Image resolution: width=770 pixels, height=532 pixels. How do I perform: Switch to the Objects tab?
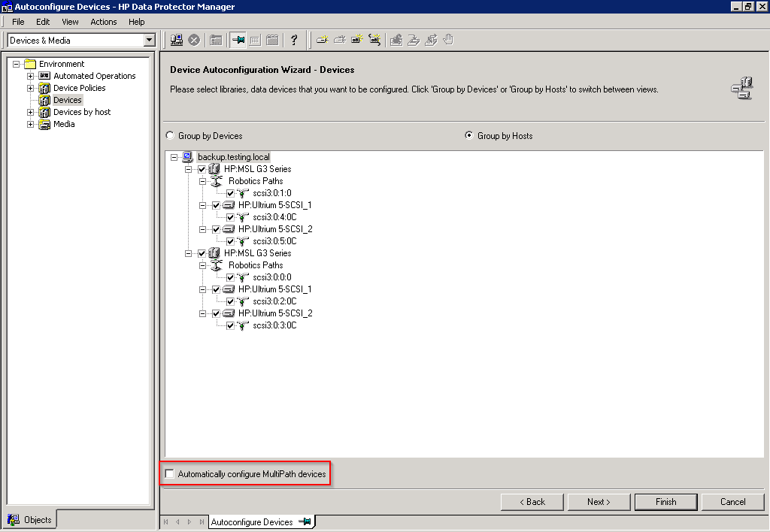31,519
